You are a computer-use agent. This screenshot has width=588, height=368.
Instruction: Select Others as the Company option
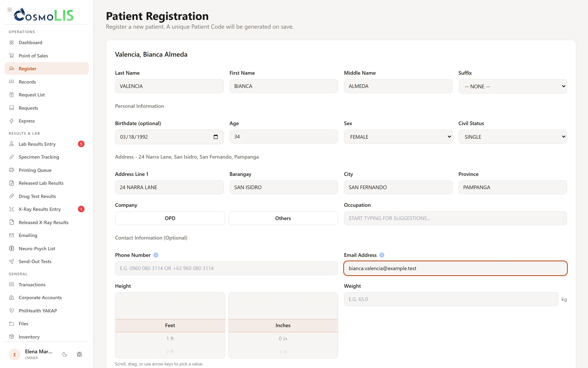[x=283, y=218]
